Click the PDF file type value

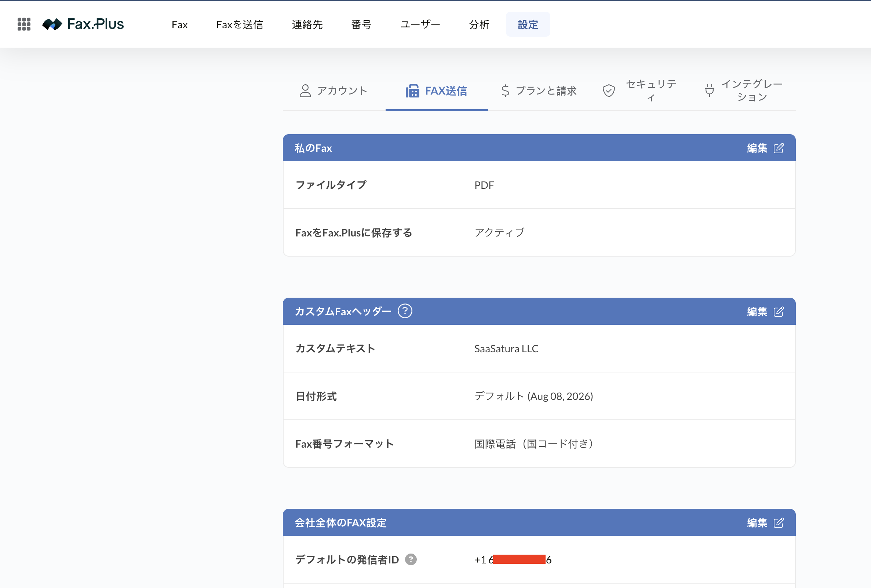(x=484, y=185)
